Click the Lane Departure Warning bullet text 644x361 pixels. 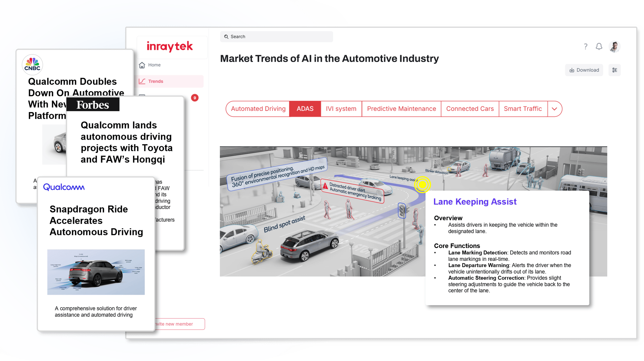(x=509, y=268)
